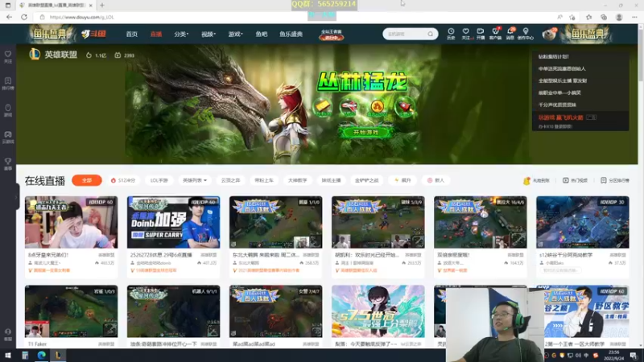The width and height of the screenshot is (644, 362).
Task: Open the 历史 history clock icon
Action: point(451,34)
